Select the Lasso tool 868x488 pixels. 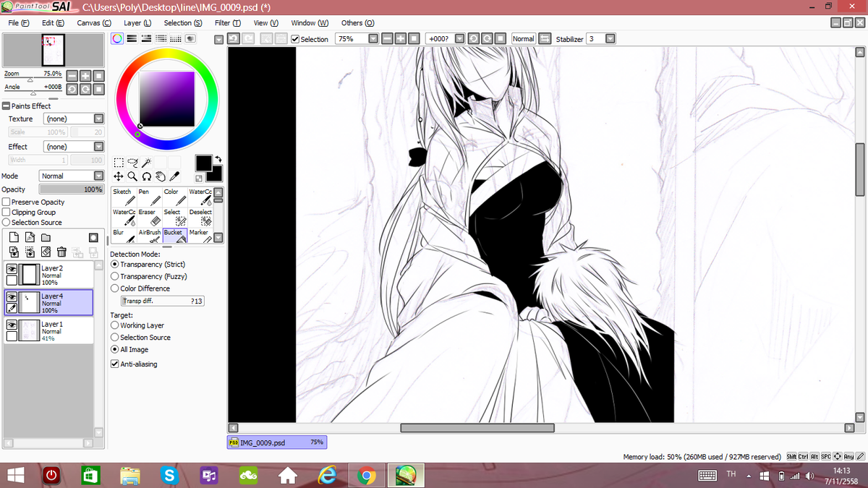tap(132, 163)
